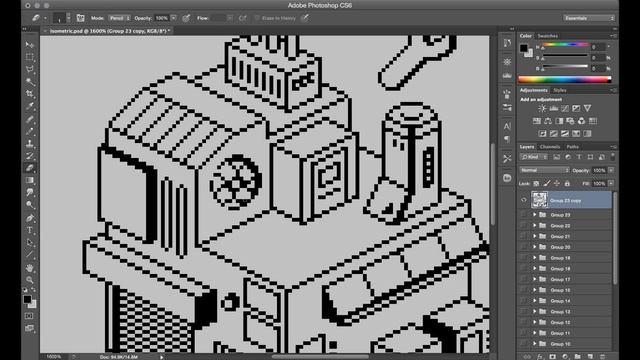Lock layer position with the move icon

point(557,184)
